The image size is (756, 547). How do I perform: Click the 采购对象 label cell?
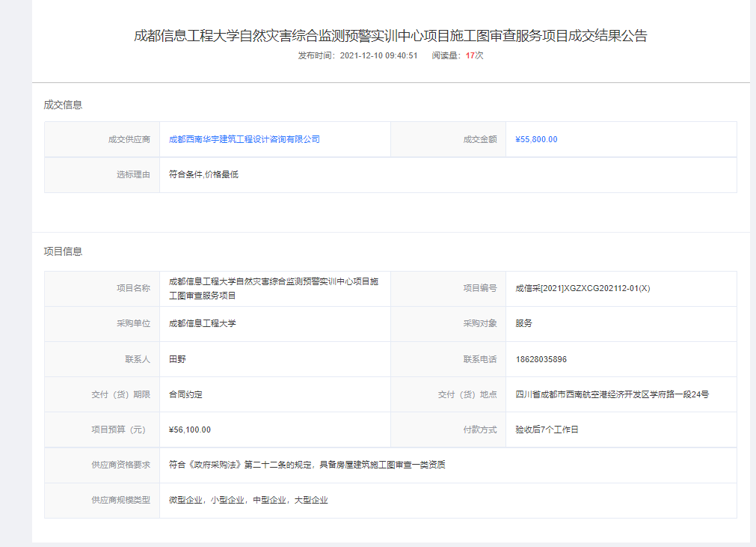pos(449,324)
